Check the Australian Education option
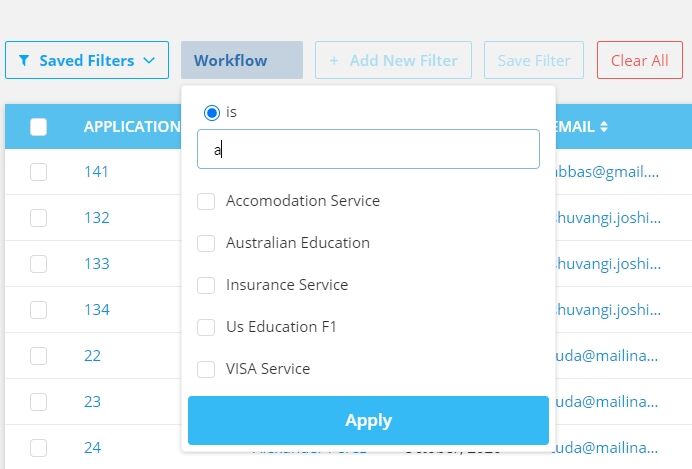692x469 pixels. 206,243
